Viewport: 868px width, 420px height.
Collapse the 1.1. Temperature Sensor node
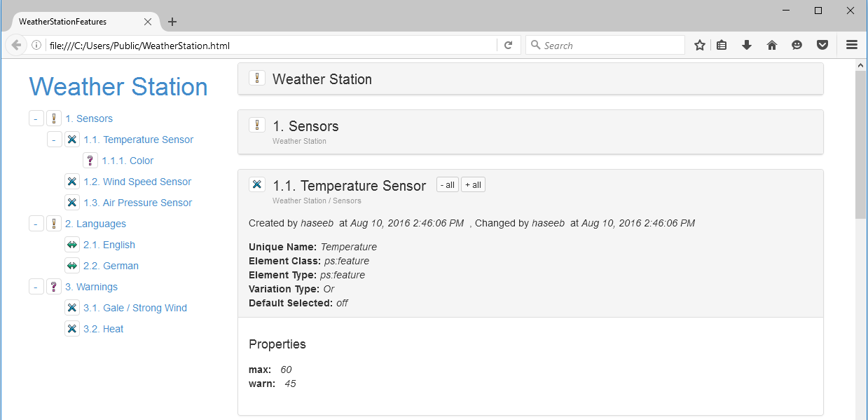[x=55, y=140]
